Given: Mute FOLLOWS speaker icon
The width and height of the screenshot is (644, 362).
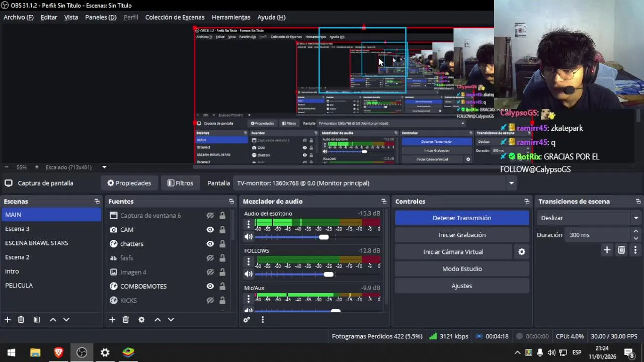Looking at the screenshot, I should (249, 274).
